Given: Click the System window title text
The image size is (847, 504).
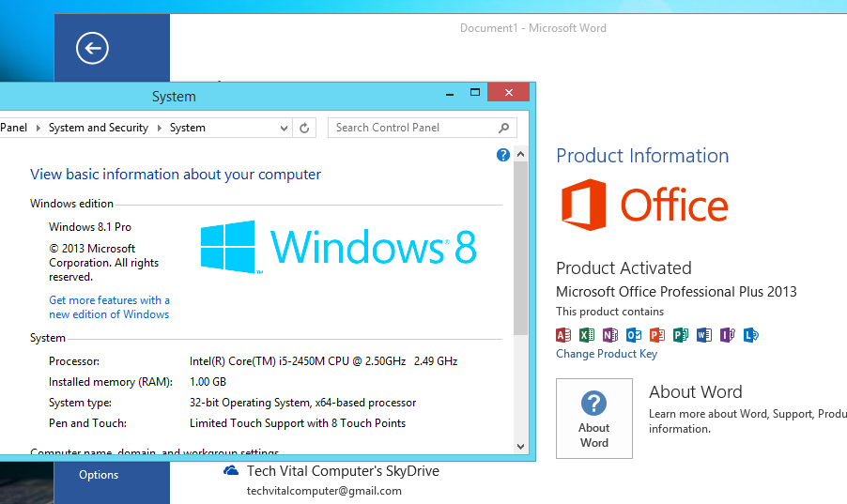Looking at the screenshot, I should pyautogui.click(x=174, y=97).
